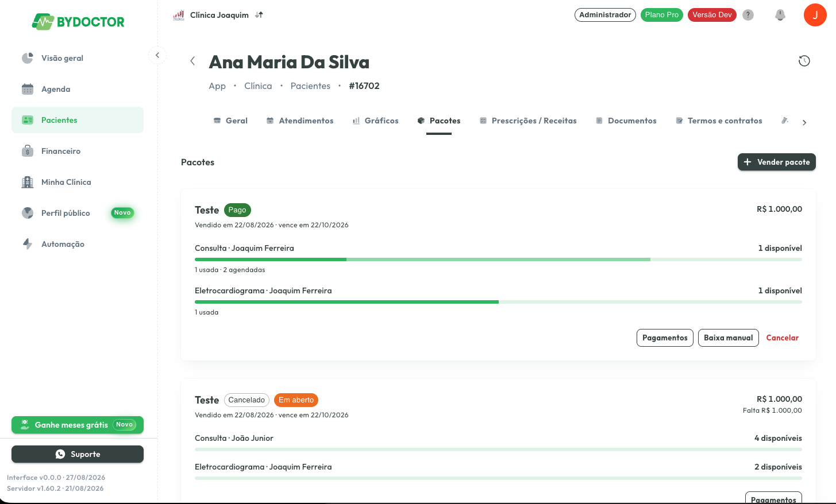Click the clinic switch arrows icon
This screenshot has height=504, width=836.
(x=259, y=15)
